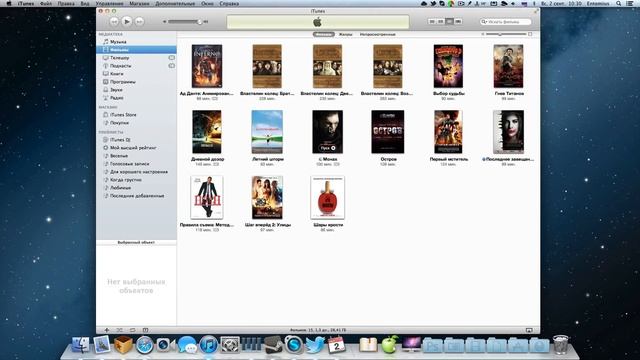Toggle repeat in the bottom bar
Screen dimensions: 640x360
pos(132,330)
